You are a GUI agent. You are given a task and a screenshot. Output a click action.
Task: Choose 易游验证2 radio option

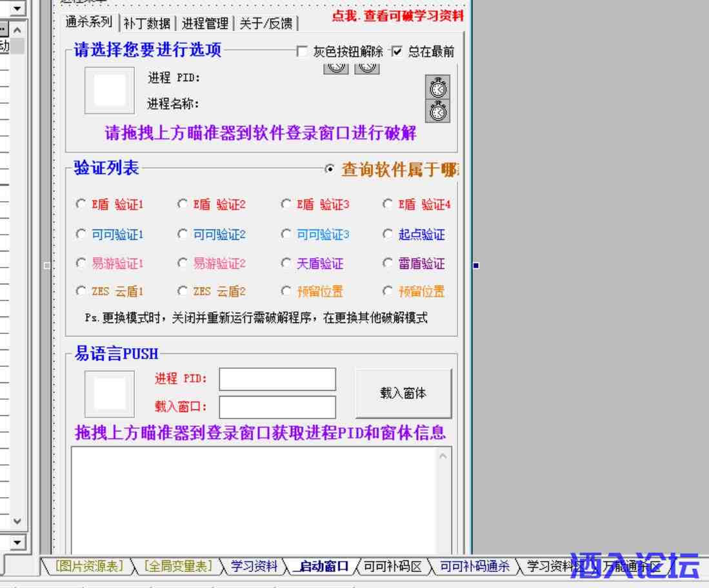coord(183,262)
